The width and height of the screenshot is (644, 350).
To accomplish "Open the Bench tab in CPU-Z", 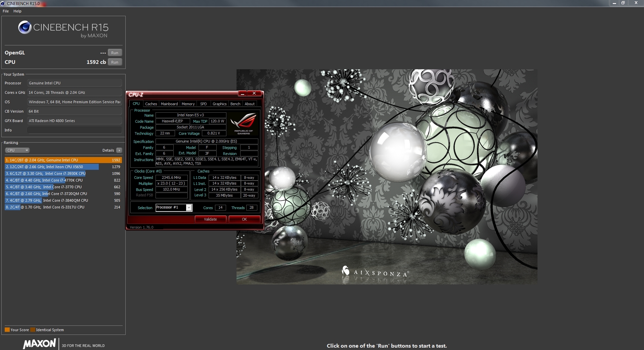I will tap(235, 104).
